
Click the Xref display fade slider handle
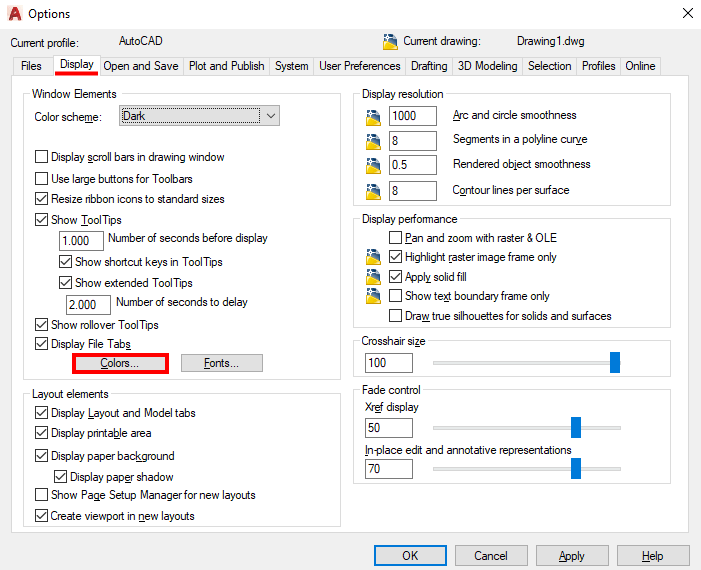pyautogui.click(x=576, y=427)
